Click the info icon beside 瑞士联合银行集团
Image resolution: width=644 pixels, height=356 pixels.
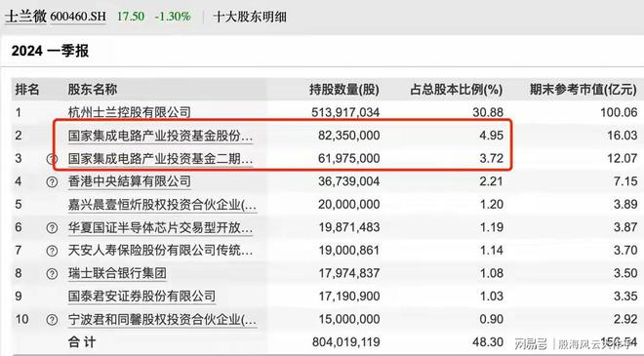pos(52,273)
